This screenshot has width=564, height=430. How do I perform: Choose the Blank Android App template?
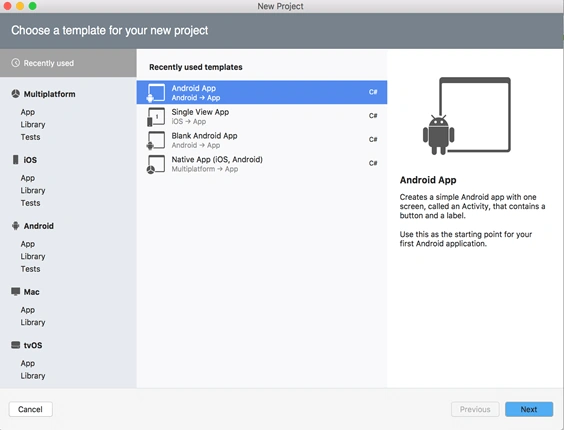point(262,140)
